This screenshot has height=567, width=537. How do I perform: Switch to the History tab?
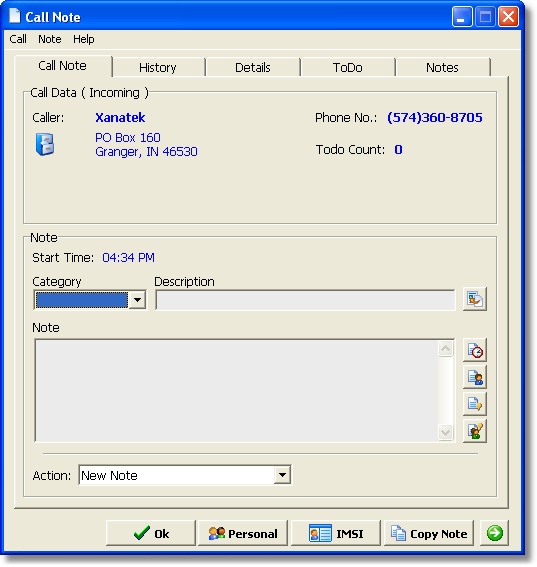pos(158,68)
